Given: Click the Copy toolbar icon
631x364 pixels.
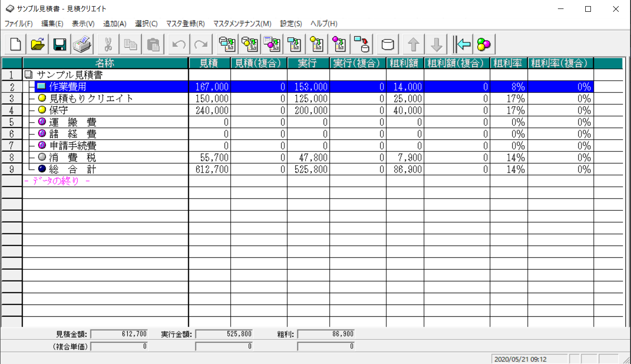Looking at the screenshot, I should pyautogui.click(x=130, y=45).
